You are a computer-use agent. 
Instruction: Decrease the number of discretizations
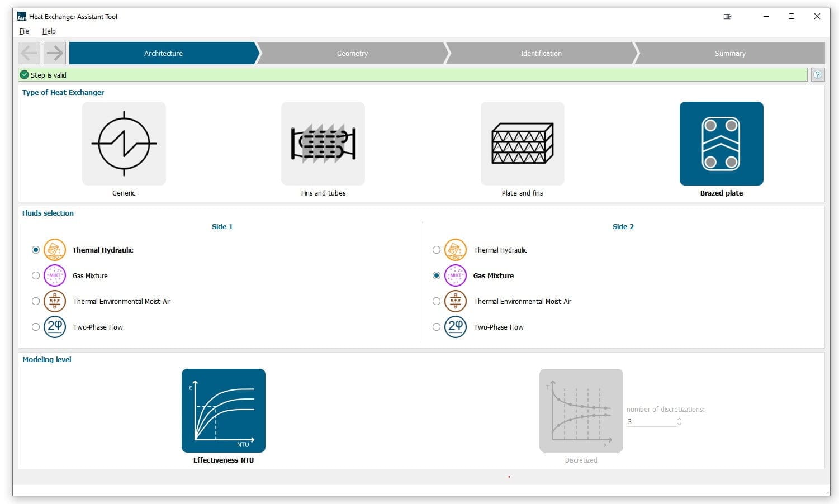pos(679,424)
